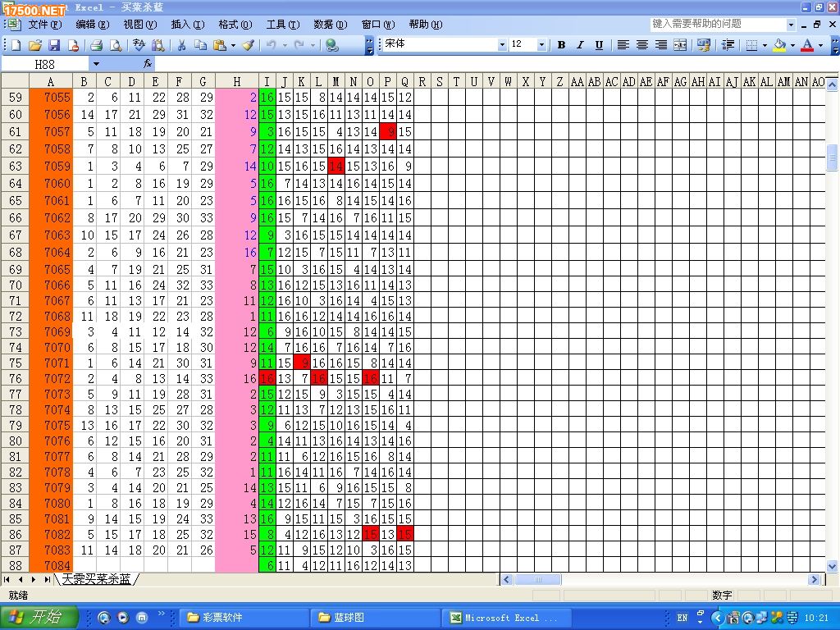Apply the yellow Fill Color
This screenshot has width=840, height=630.
click(780, 45)
